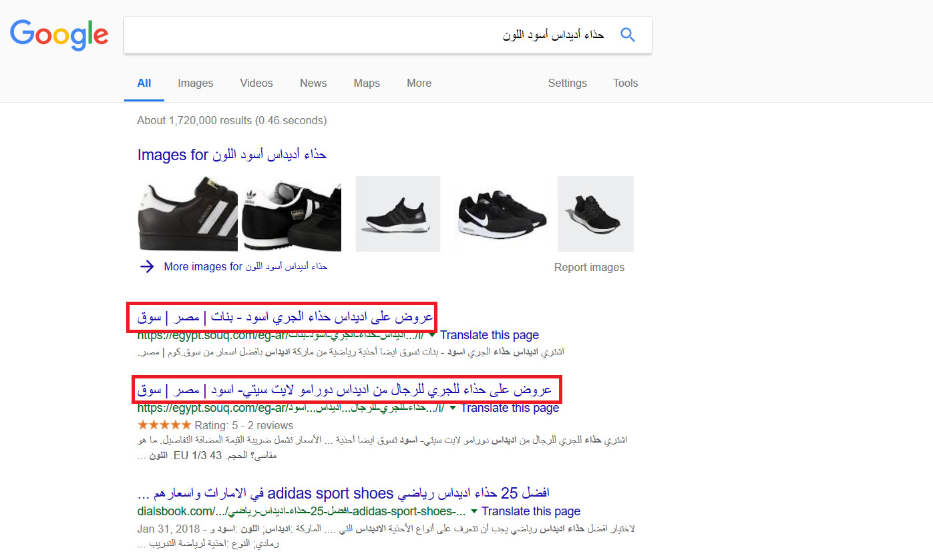This screenshot has width=933, height=560.
Task: Open the last shoe image in the row
Action: tap(595, 214)
